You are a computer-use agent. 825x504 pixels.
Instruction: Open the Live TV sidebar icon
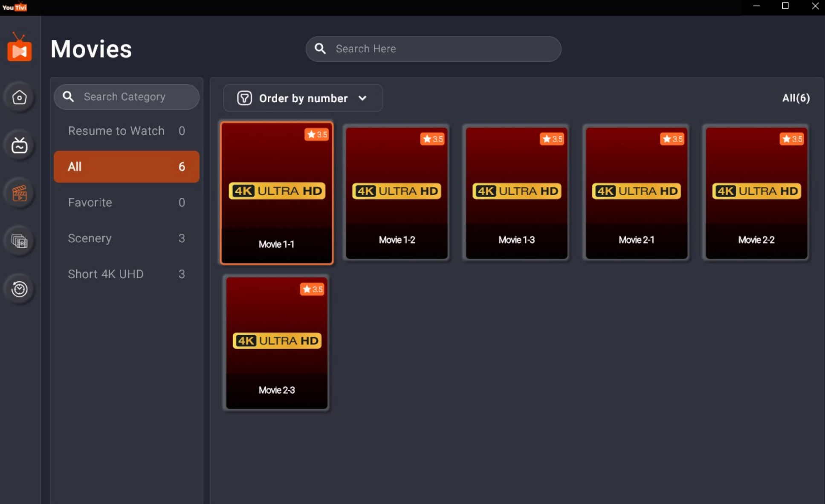(19, 145)
